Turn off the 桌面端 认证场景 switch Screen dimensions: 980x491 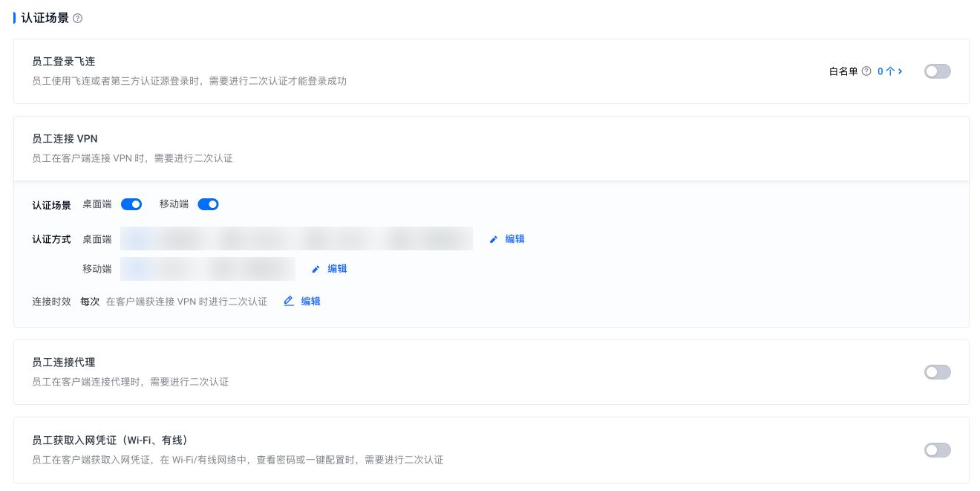(x=131, y=204)
